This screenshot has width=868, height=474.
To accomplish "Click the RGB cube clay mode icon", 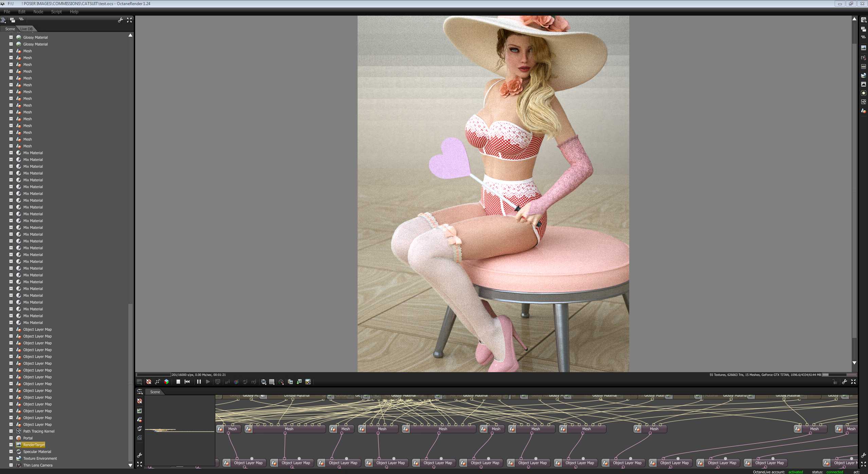I will click(166, 382).
